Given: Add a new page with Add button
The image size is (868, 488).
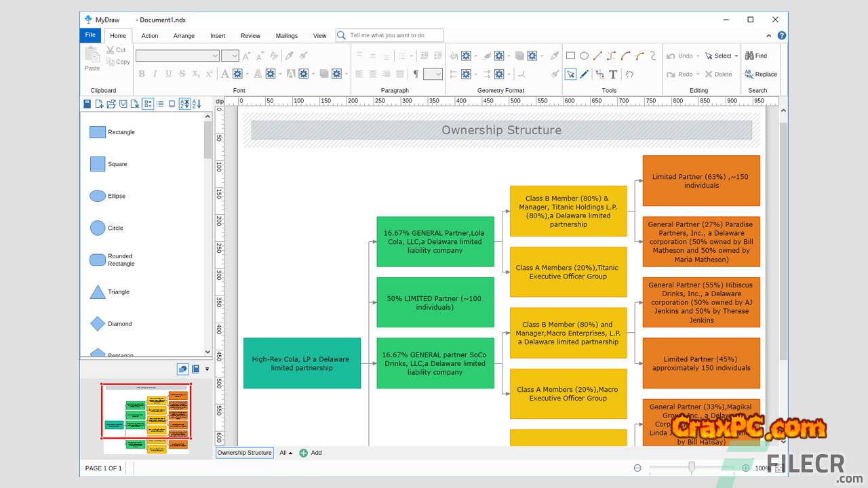Looking at the screenshot, I should 311,453.
